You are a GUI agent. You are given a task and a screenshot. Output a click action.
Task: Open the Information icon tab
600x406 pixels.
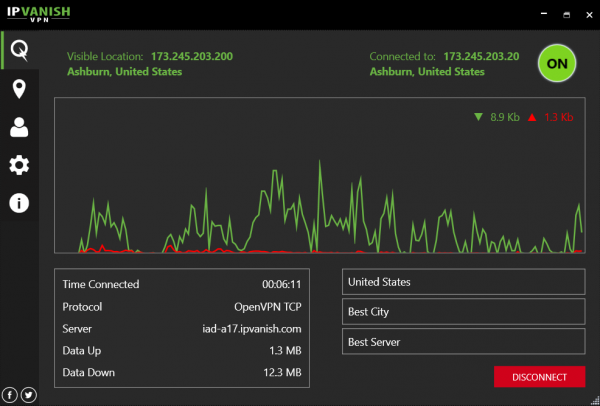(19, 203)
